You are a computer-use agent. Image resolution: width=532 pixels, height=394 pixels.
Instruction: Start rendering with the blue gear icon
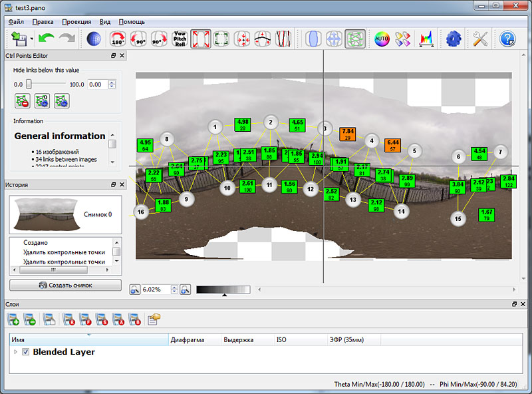454,39
